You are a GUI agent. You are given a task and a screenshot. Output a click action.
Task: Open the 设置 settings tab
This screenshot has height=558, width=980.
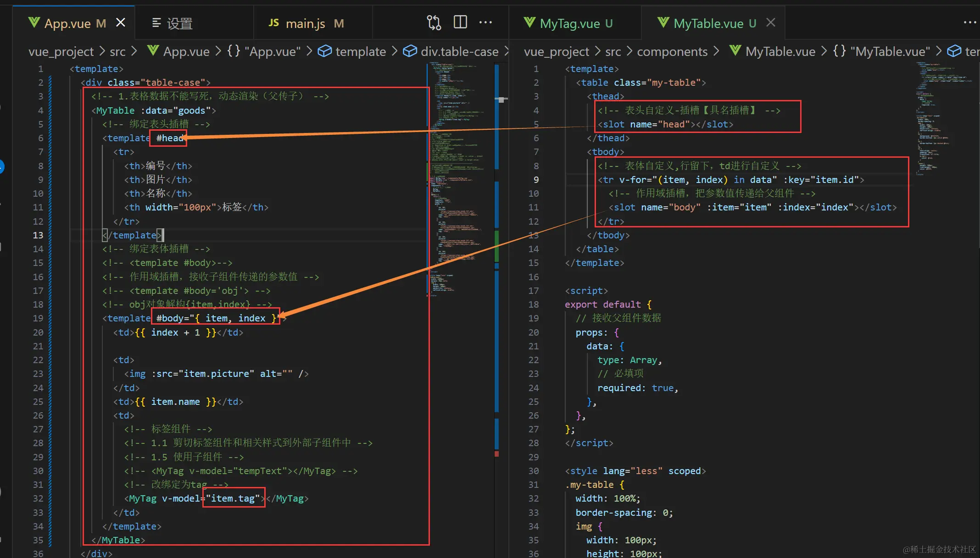click(x=179, y=23)
